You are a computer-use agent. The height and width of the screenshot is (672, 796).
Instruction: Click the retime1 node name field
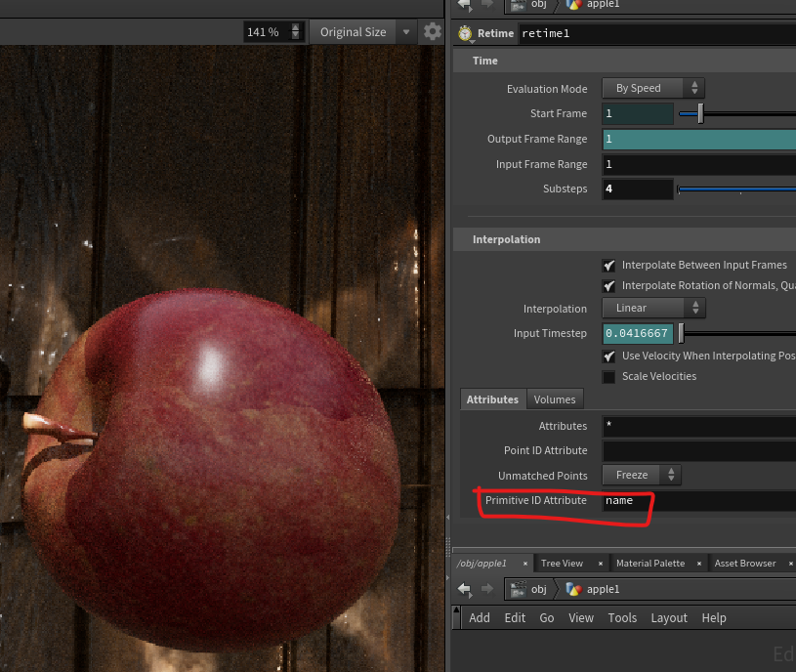(x=657, y=33)
